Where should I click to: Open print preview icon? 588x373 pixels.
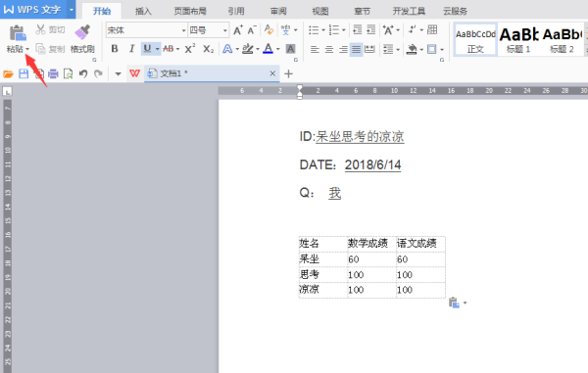tap(69, 73)
